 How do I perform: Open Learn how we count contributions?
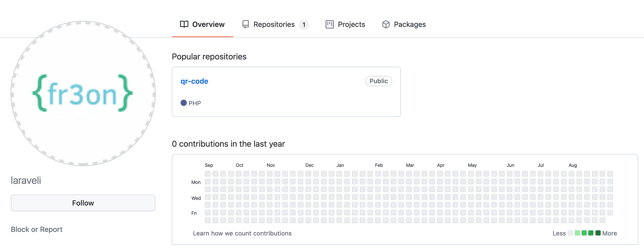pos(242,233)
